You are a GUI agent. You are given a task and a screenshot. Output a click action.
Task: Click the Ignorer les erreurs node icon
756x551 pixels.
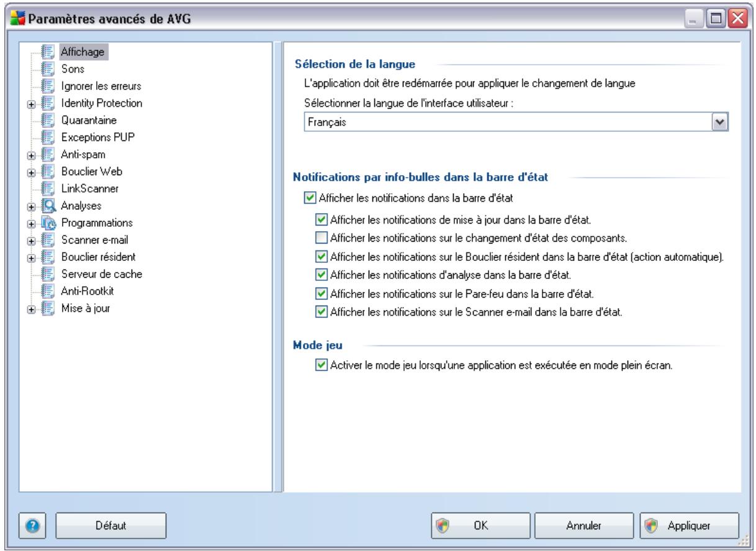click(x=48, y=86)
